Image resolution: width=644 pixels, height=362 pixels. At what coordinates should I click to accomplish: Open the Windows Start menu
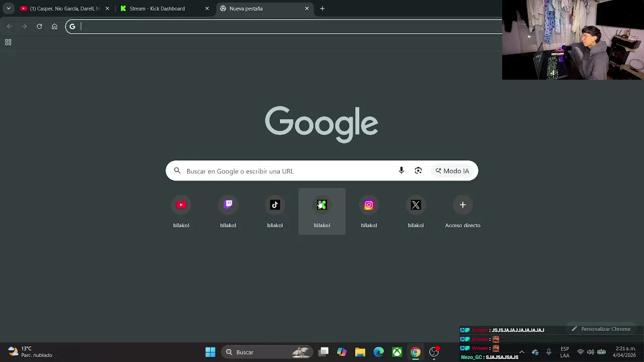[210, 352]
